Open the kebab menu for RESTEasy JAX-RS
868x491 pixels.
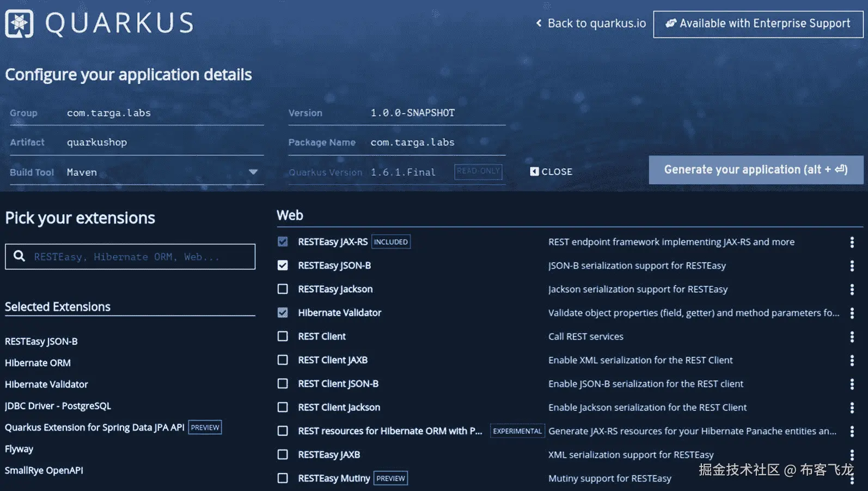[x=852, y=242]
